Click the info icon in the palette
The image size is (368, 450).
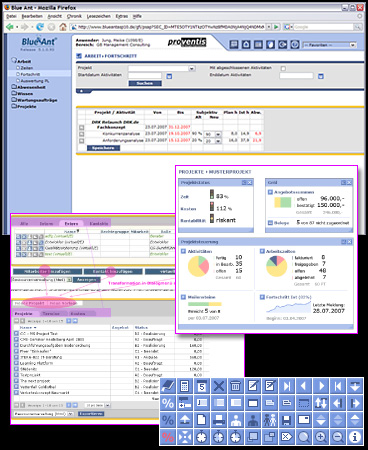[355, 437]
